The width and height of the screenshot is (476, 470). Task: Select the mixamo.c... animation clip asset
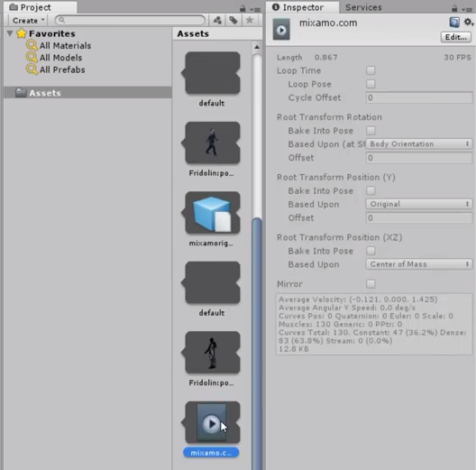pyautogui.click(x=213, y=422)
